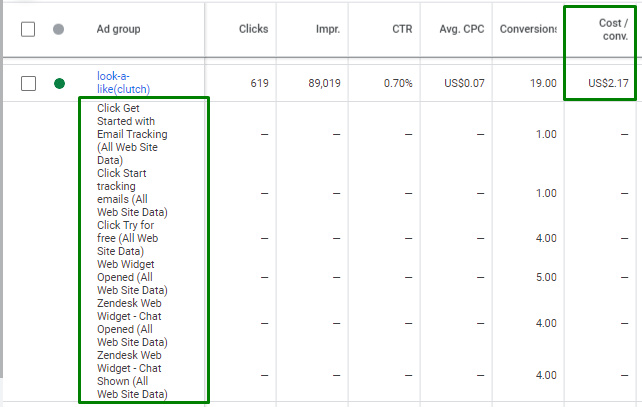Sort by Avg. CPC column header
Viewport: 642px width, 407px height.
click(461, 29)
